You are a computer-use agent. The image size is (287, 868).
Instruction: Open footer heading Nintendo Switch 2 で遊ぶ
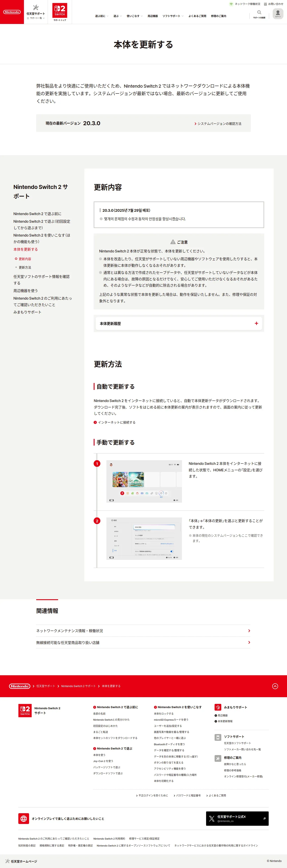[x=113, y=748]
